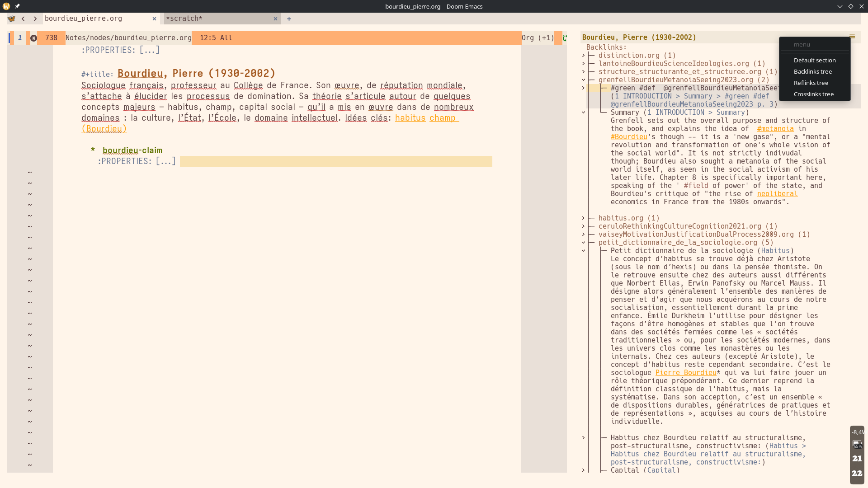The height and width of the screenshot is (488, 868).
Task: Follow the neoliberal link in sidebar
Action: (777, 194)
